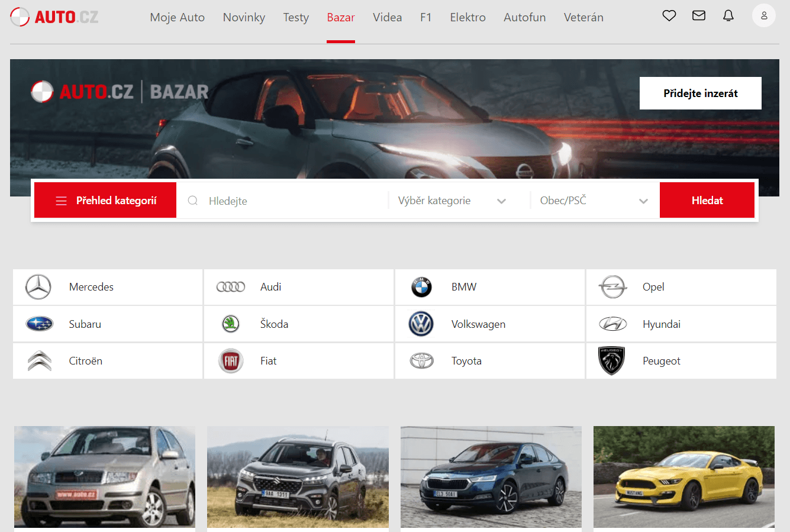Click the Volkswagen VW logo

click(421, 324)
